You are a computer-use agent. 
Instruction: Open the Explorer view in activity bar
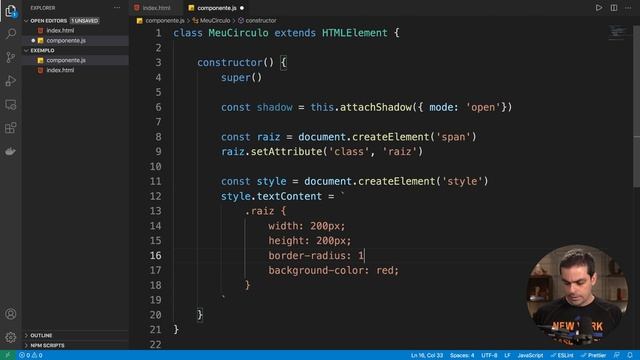point(11,11)
